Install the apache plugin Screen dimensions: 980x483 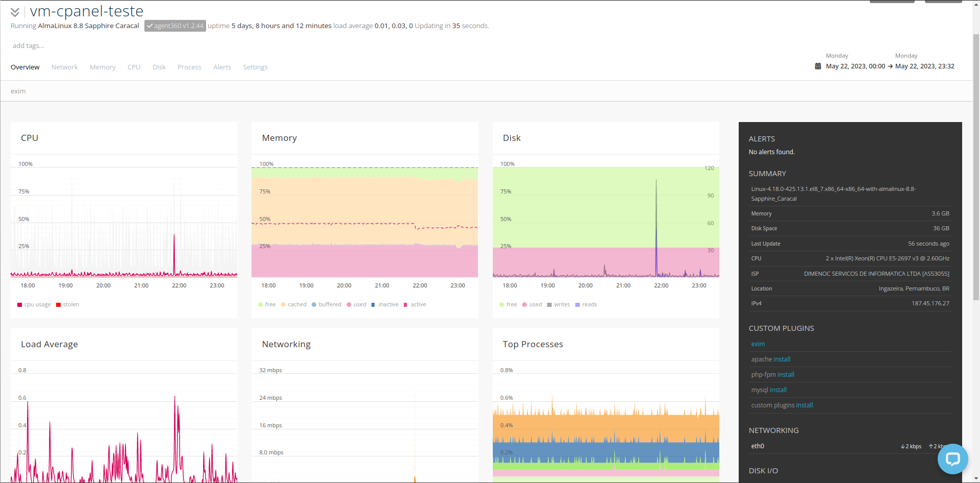point(782,359)
